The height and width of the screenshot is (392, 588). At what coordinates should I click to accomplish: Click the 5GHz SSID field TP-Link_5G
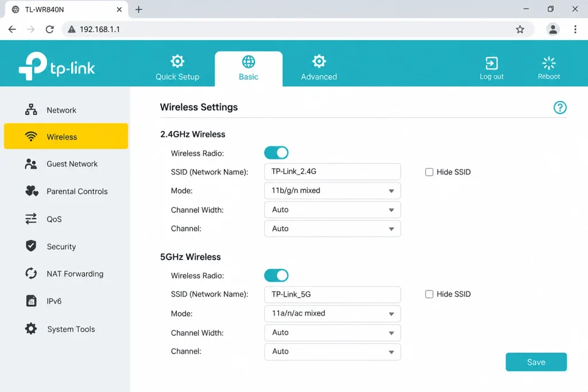click(x=332, y=294)
